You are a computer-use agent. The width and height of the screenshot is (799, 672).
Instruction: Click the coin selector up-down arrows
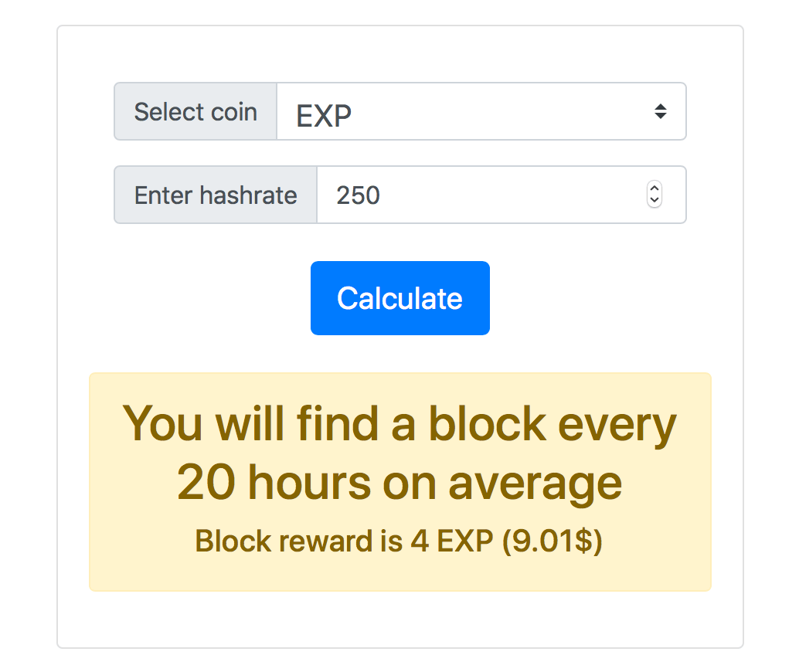(x=660, y=112)
